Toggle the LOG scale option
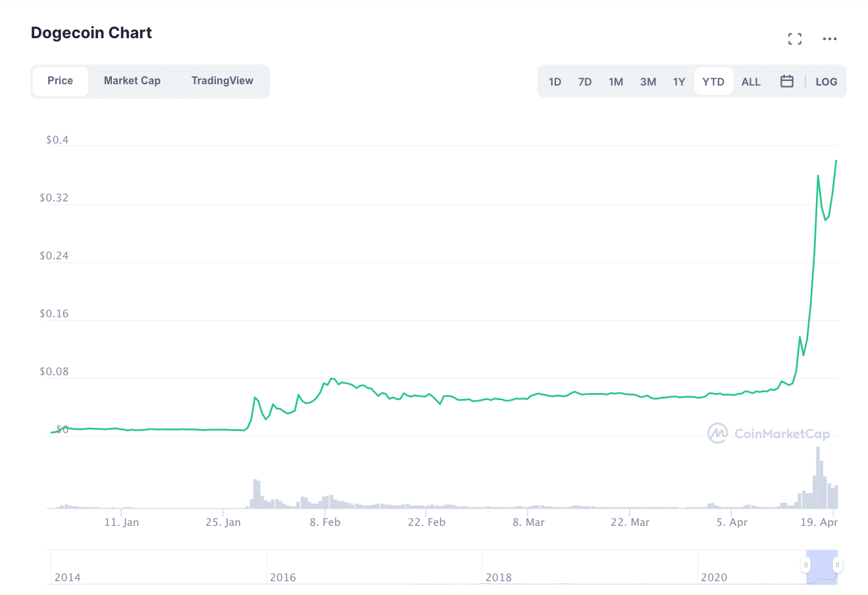Viewport: 868px width, 595px height. [x=826, y=82]
